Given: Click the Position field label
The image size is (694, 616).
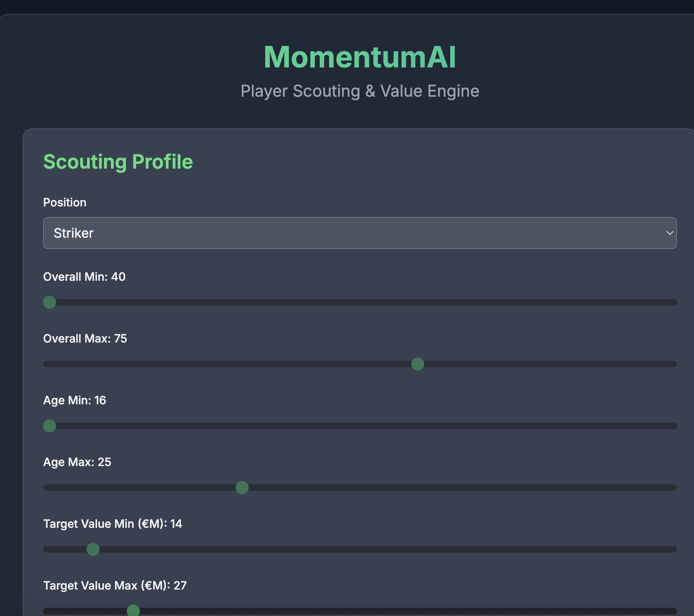Looking at the screenshot, I should 65,202.
